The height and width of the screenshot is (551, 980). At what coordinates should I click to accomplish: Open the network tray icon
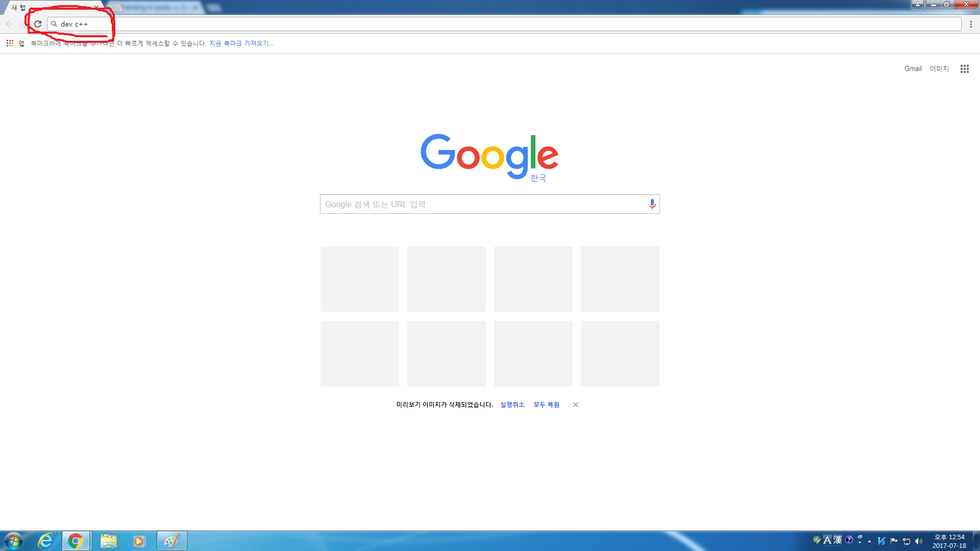point(906,541)
